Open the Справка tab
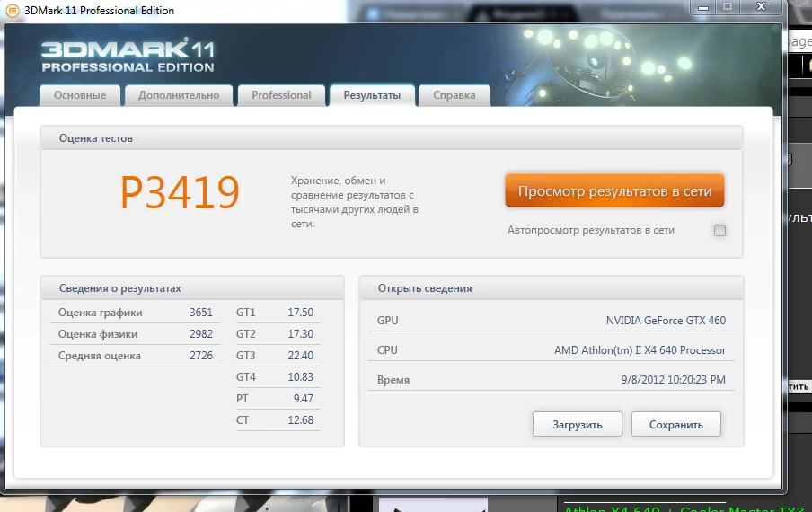Image resolution: width=812 pixels, height=512 pixels. 455,95
